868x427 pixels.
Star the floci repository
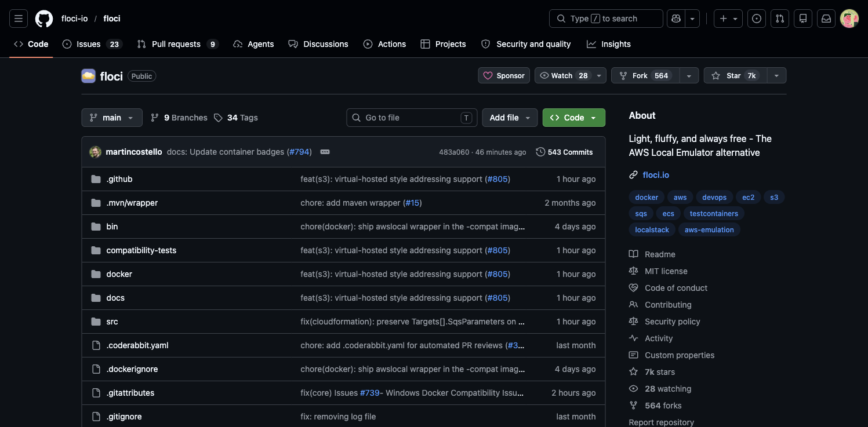tap(735, 76)
